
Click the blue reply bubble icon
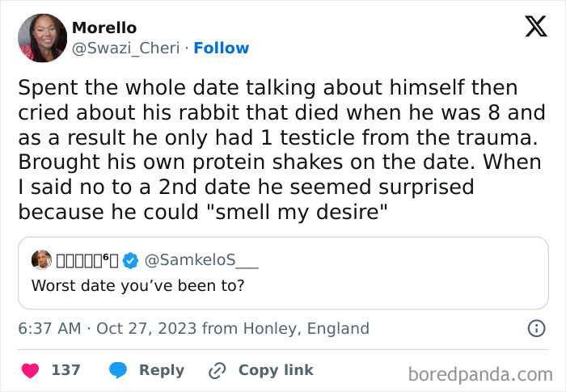118,370
